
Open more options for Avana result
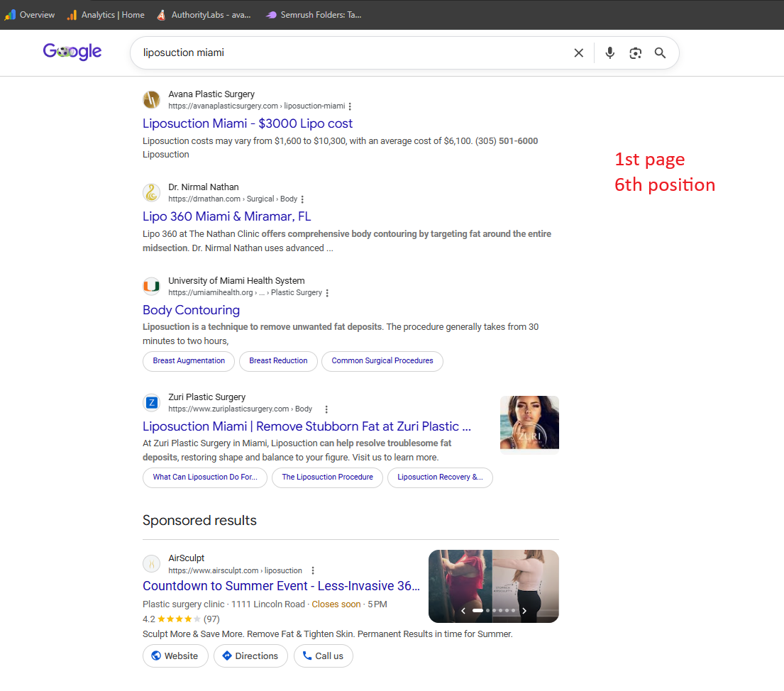click(x=350, y=106)
